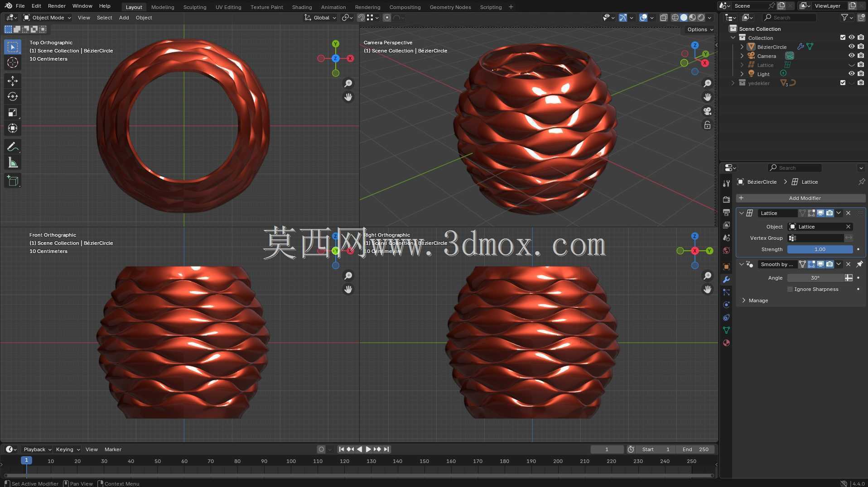Image resolution: width=868 pixels, height=487 pixels.
Task: Click the Select Box tool
Action: (x=13, y=47)
